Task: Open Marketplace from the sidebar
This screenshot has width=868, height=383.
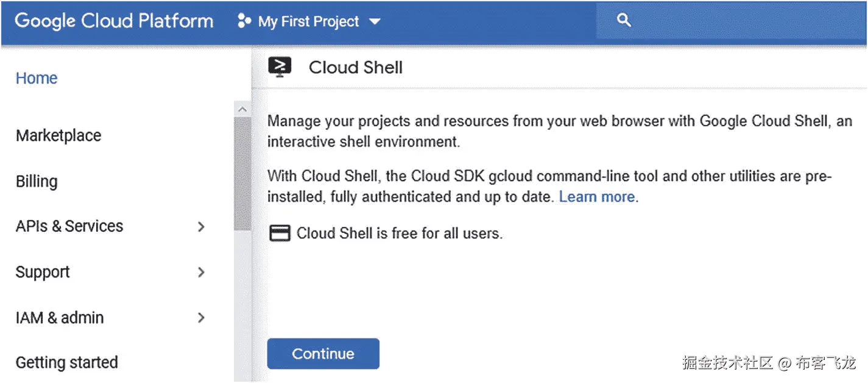Action: [x=58, y=135]
